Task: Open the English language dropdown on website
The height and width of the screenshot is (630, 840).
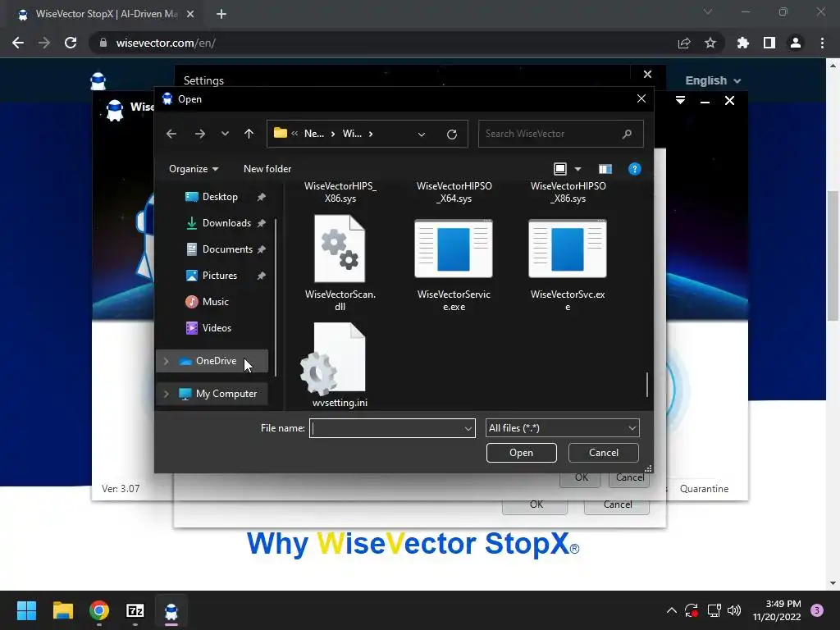Action: click(713, 81)
